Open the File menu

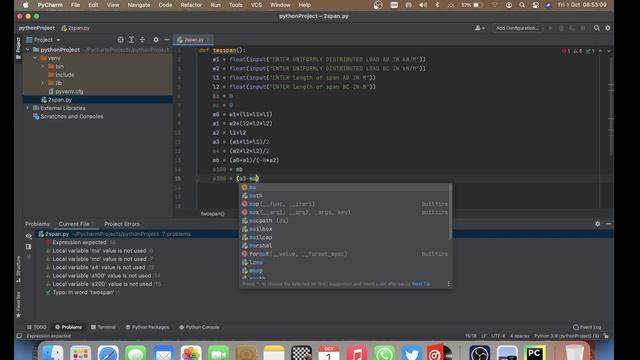(76, 5)
